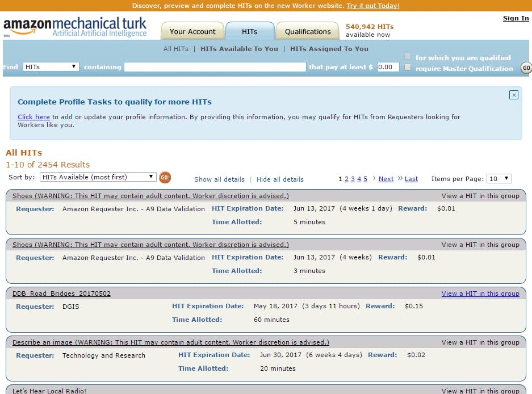
Task: Click the containing search input field
Action: tap(215, 67)
